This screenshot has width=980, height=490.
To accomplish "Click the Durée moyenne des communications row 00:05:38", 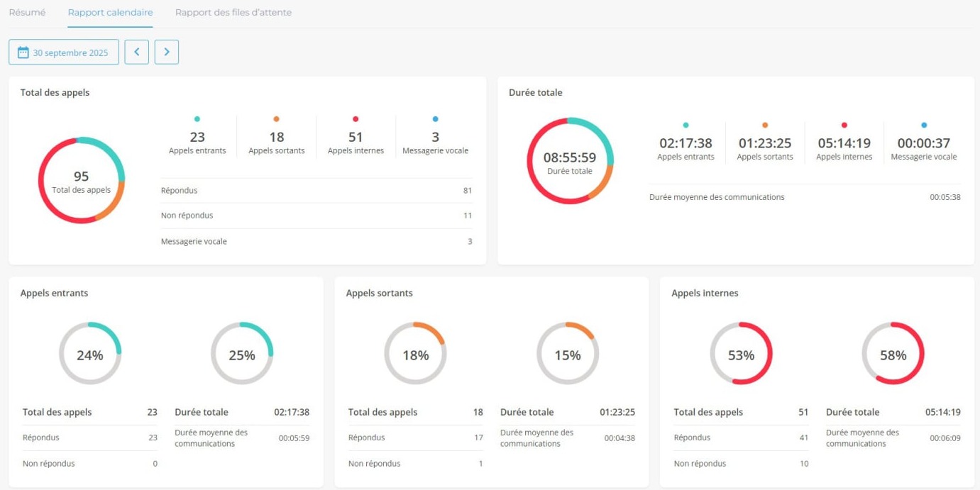I will tap(805, 197).
